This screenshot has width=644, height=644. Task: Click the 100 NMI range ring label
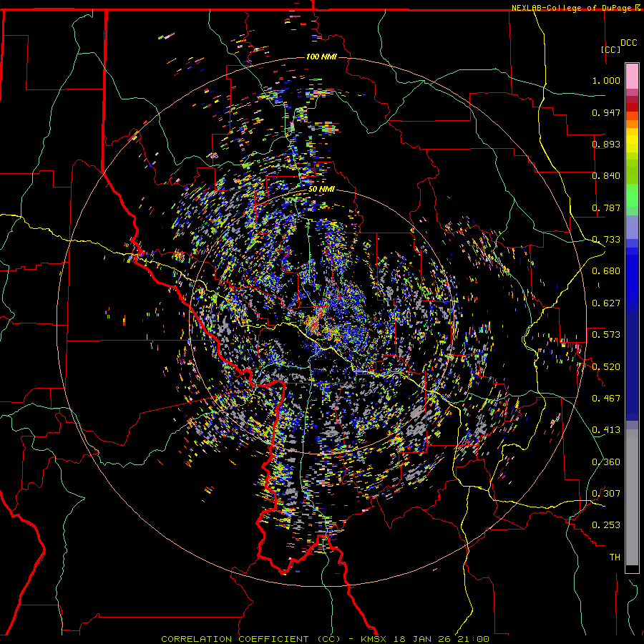click(x=321, y=57)
